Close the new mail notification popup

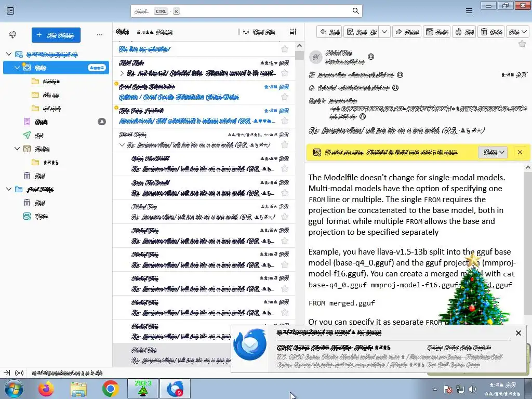click(518, 333)
